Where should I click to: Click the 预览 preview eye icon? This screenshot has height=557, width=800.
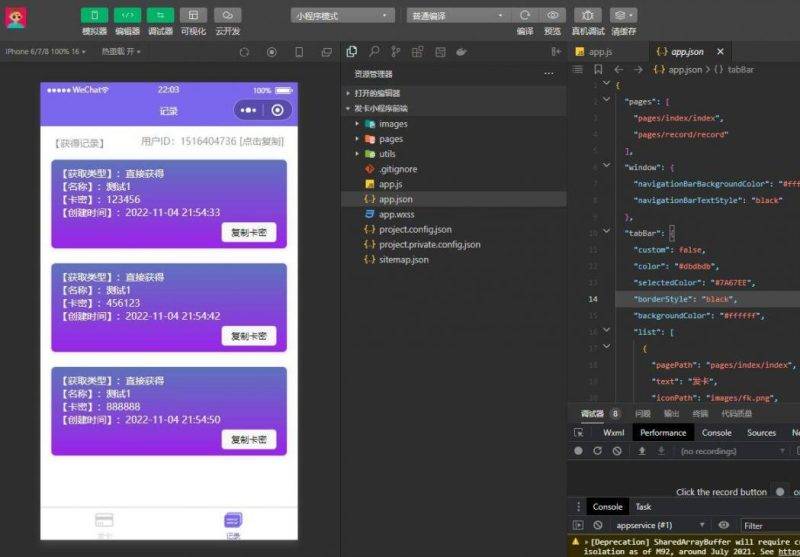[x=552, y=15]
